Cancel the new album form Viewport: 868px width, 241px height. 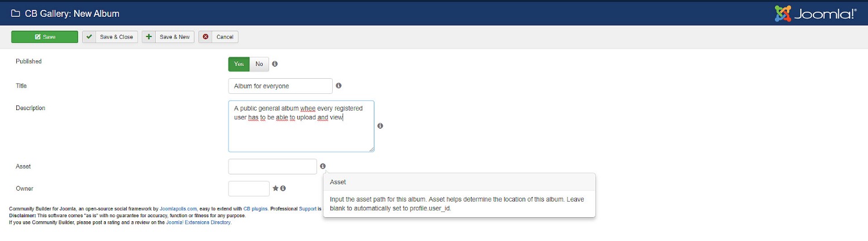[218, 36]
